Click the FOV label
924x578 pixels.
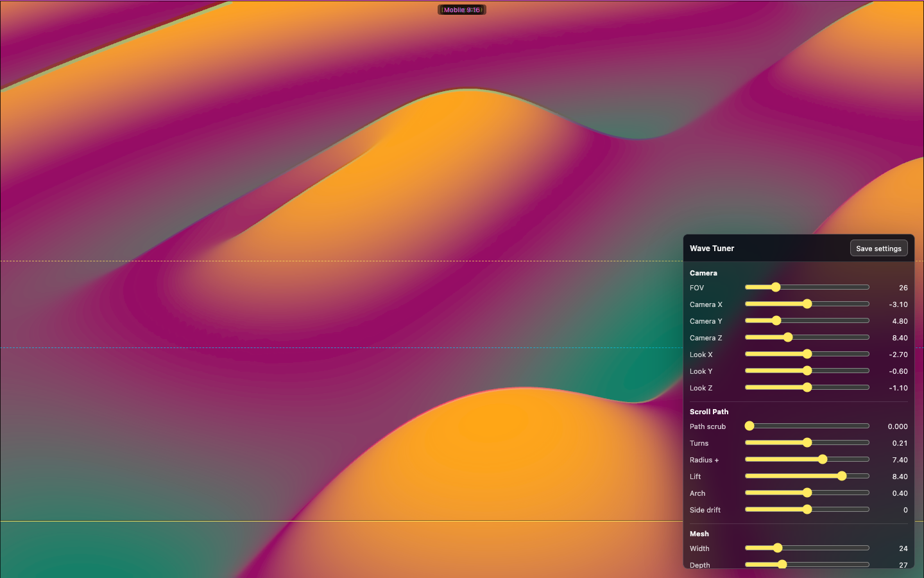click(x=697, y=288)
